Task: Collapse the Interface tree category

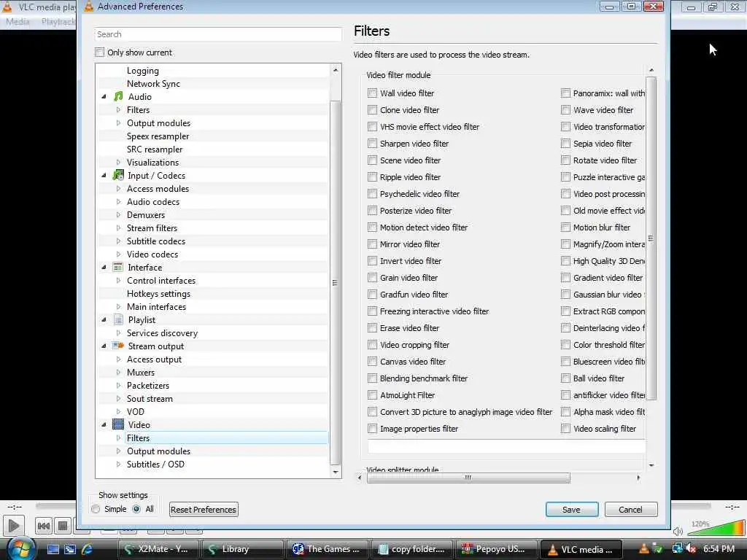Action: pos(104,267)
